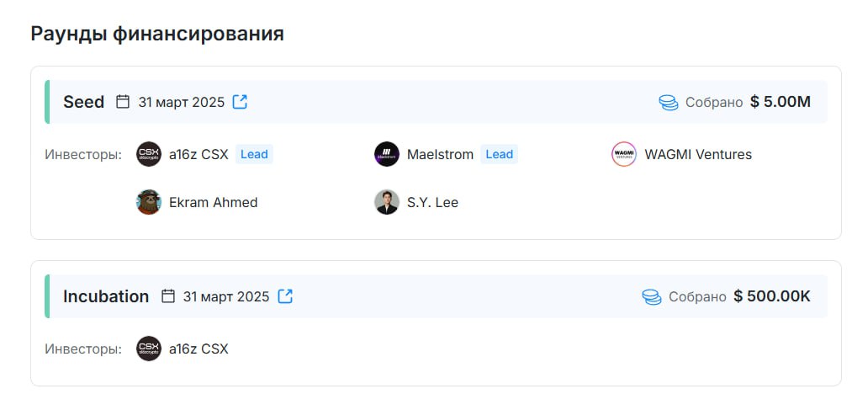Open the WAGMI Ventures investor link
868x394 pixels.
click(698, 155)
